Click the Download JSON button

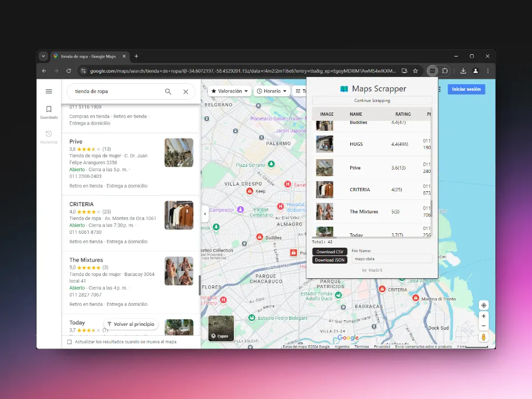[330, 260]
